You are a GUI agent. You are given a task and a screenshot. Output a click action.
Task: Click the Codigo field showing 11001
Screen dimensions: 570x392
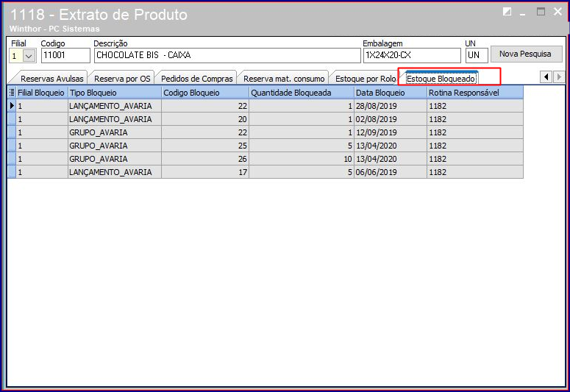65,56
